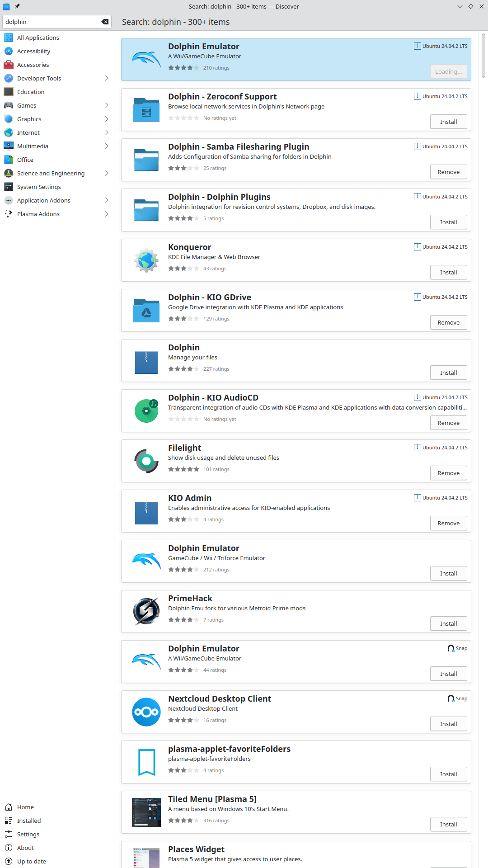Click the favoriteFolders bookmark icon
488x868 pixels.
pyautogui.click(x=146, y=762)
